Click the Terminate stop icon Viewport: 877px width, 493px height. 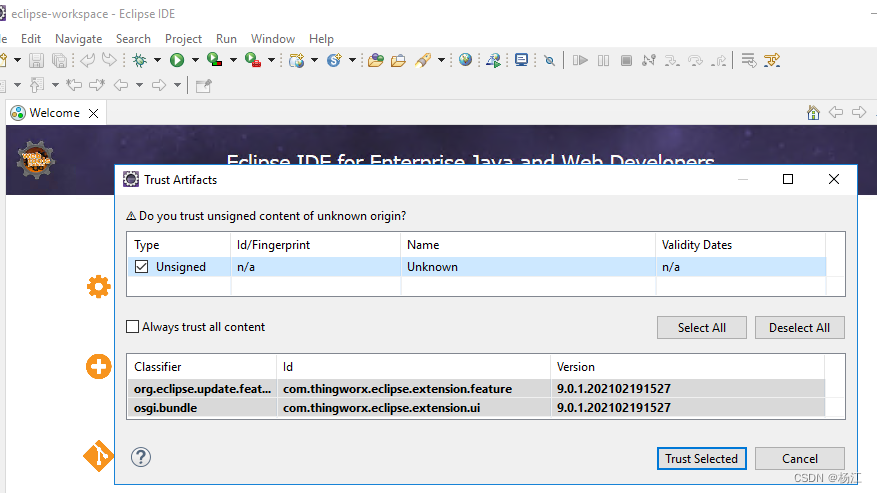pos(626,60)
